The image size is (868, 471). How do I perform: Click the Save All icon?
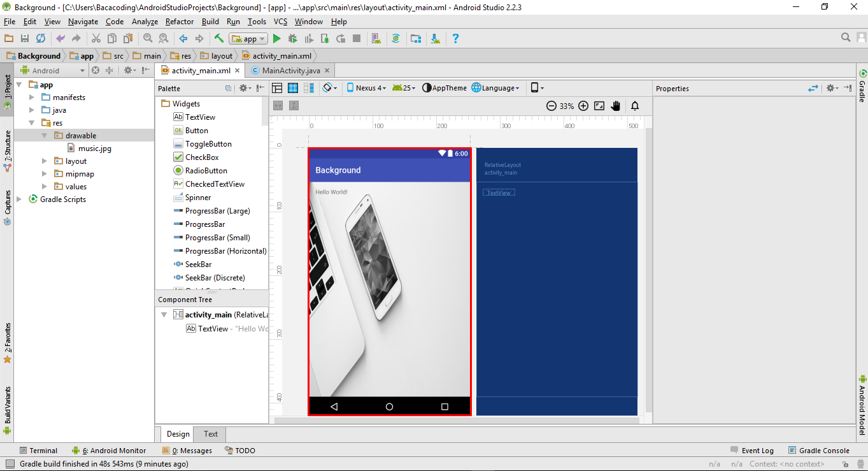[25, 38]
